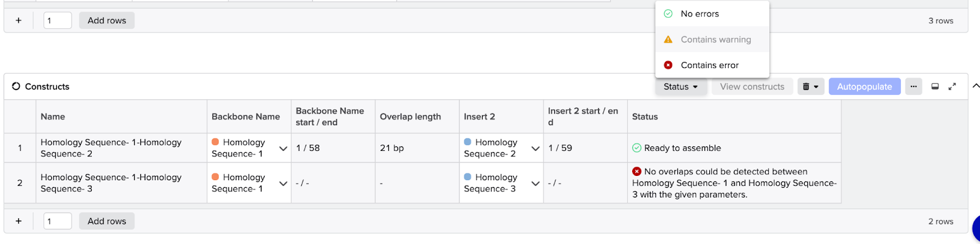Select row 2 number cell

[20, 183]
